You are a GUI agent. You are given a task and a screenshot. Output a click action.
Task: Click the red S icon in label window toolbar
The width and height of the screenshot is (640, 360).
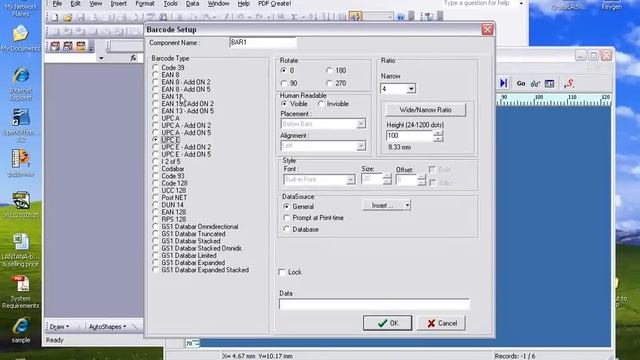[x=569, y=84]
